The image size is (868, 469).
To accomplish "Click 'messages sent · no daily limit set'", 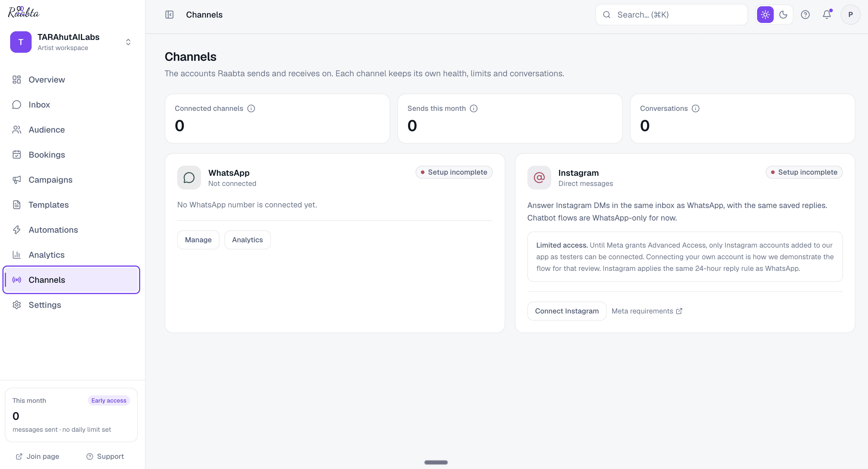I will [62, 430].
